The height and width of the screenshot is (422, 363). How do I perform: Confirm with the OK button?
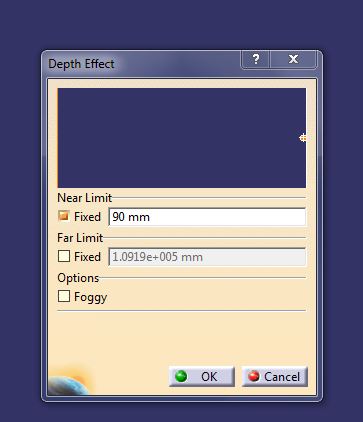point(202,377)
